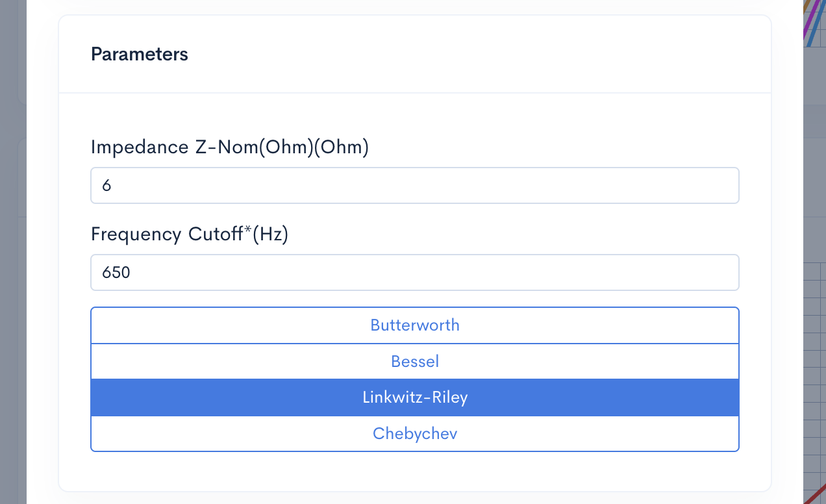Click the highlighted Linkwitz-Riley option
The height and width of the screenshot is (504, 826).
[414, 397]
